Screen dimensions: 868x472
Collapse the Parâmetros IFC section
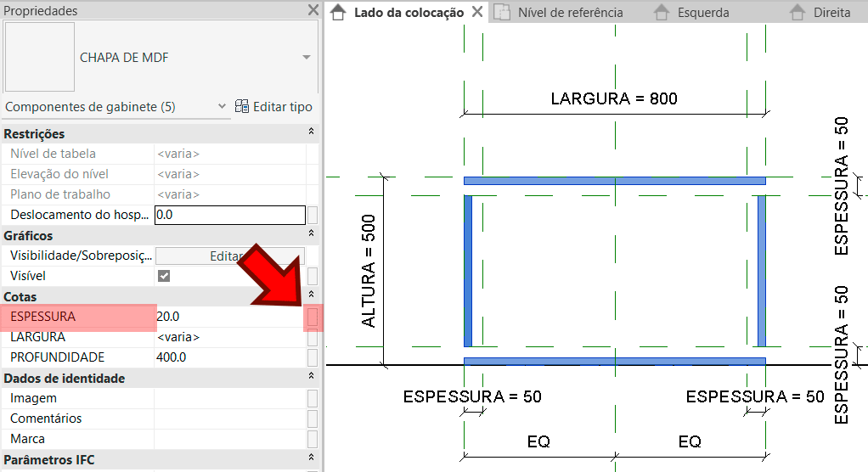[311, 458]
